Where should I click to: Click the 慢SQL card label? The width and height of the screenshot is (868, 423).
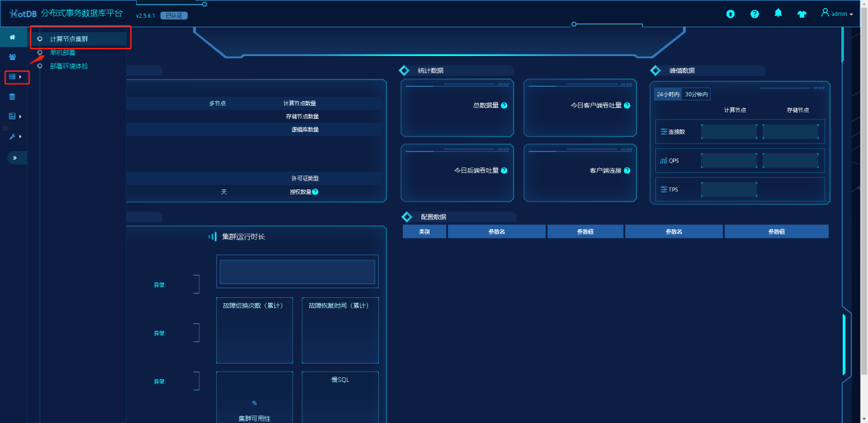(340, 380)
